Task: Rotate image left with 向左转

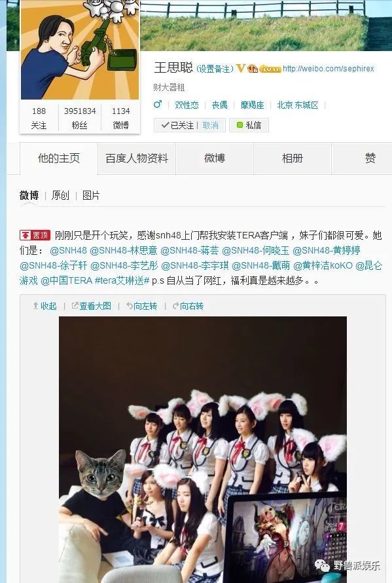Action: point(141,306)
